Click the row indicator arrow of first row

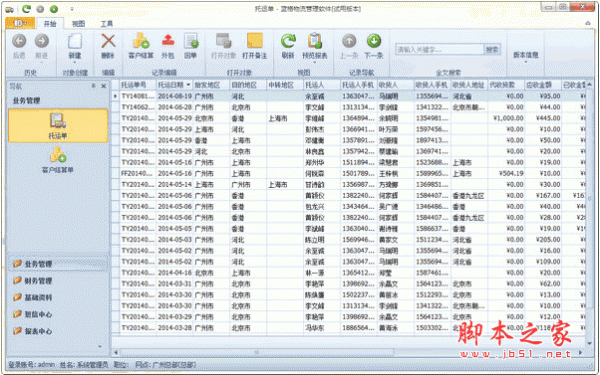pos(116,96)
